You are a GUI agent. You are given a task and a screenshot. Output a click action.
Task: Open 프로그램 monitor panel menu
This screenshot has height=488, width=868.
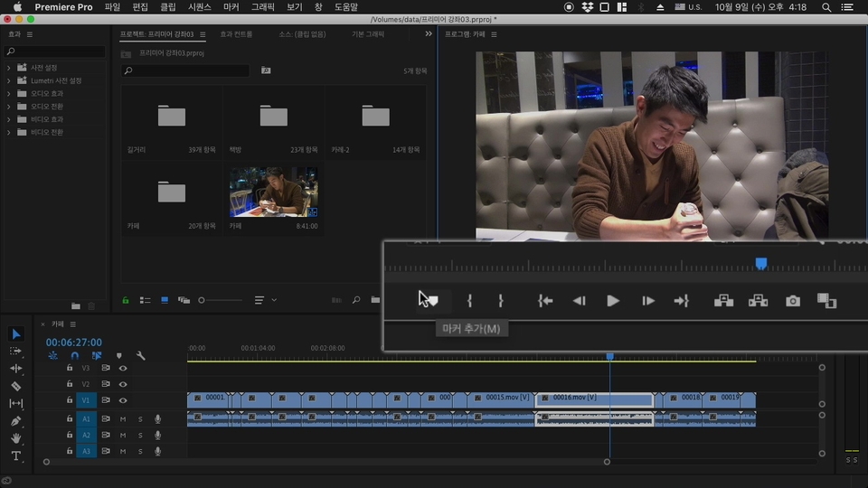[494, 34]
